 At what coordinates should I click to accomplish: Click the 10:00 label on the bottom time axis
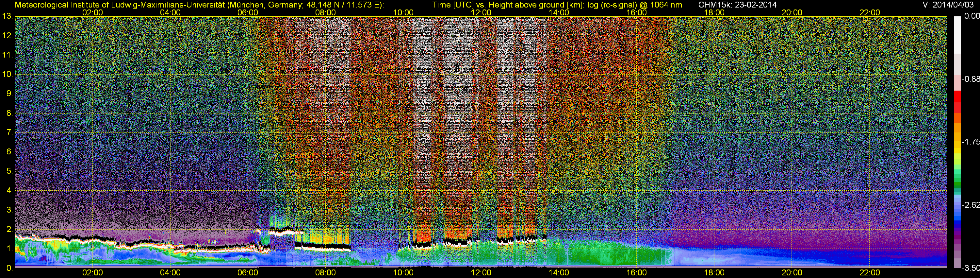pyautogui.click(x=403, y=273)
